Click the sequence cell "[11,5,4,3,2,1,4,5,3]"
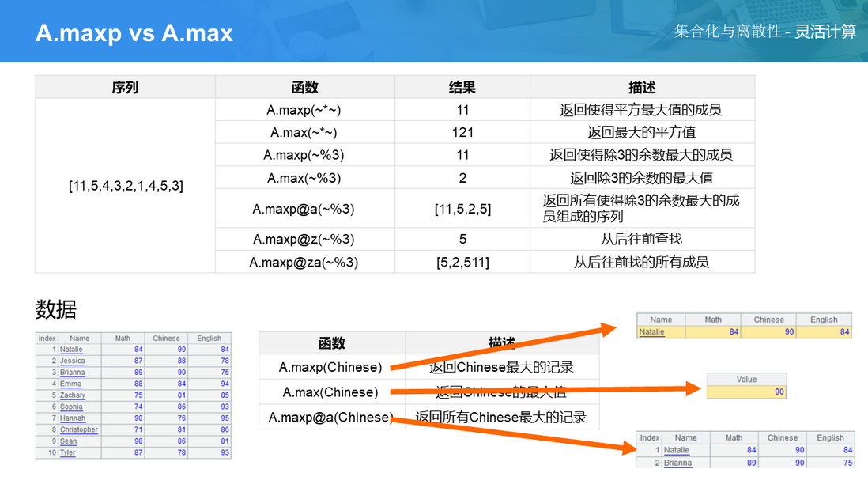This screenshot has width=868, height=488. point(126,186)
